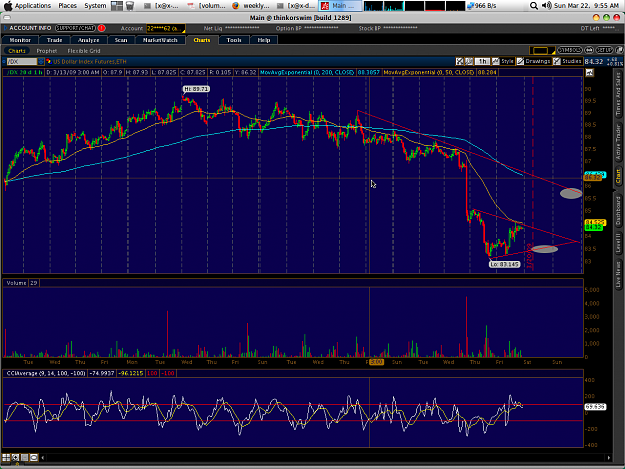625x469 pixels.
Task: Click the /DX 20 d 1 h chart label
Action: [23, 72]
